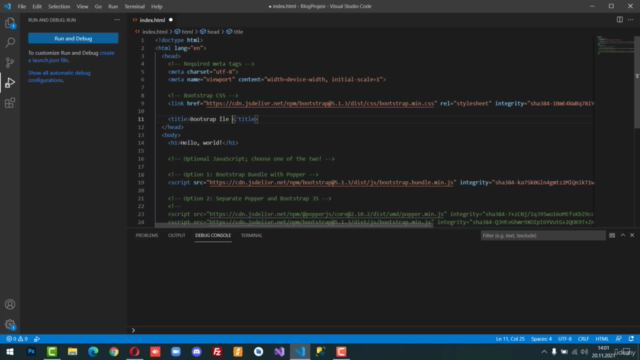Image resolution: width=640 pixels, height=360 pixels.
Task: Open the bootstrap.bundle.min.js URL on line 19
Action: point(331,182)
